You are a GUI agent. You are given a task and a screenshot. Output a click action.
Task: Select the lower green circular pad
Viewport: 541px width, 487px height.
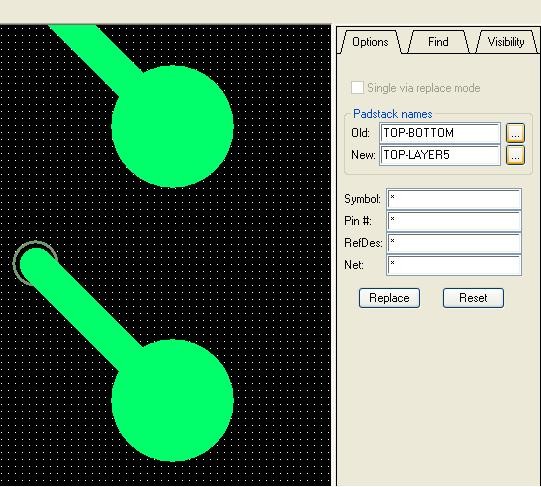[x=172, y=401]
